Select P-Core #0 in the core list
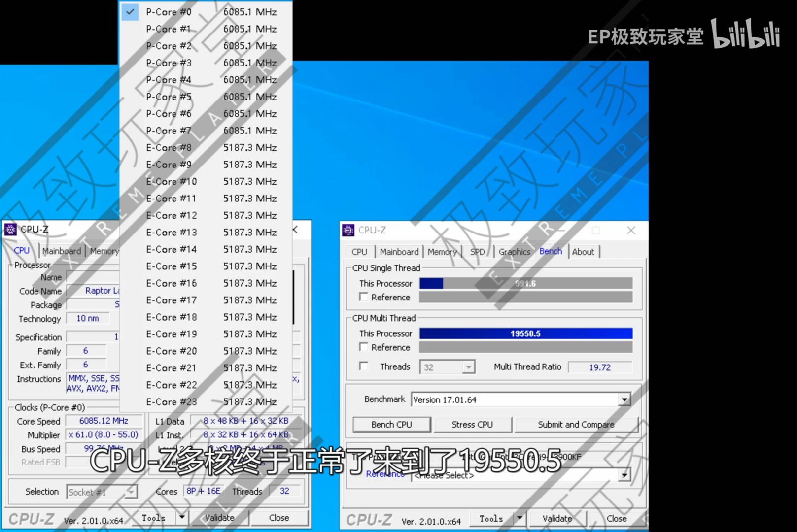Image resolution: width=797 pixels, height=532 pixels. coord(206,12)
